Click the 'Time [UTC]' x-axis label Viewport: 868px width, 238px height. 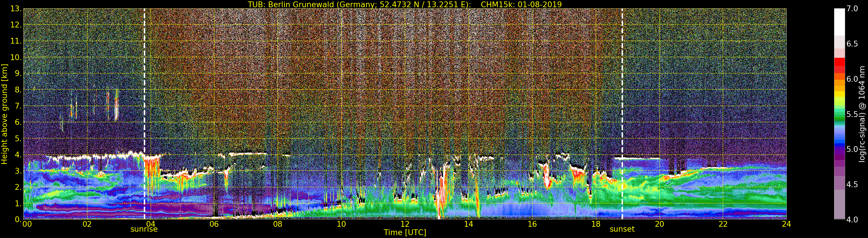(405, 232)
